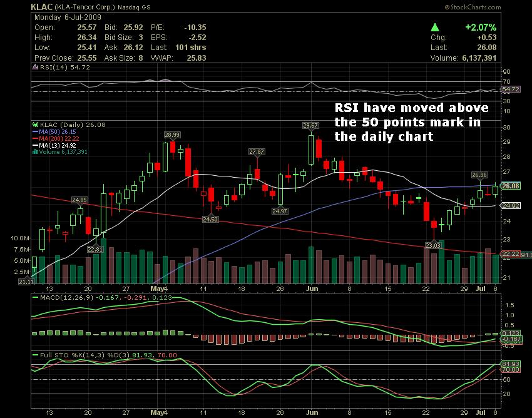Click the 26.36 high price label
This screenshot has width=532, height=418.
click(x=479, y=175)
